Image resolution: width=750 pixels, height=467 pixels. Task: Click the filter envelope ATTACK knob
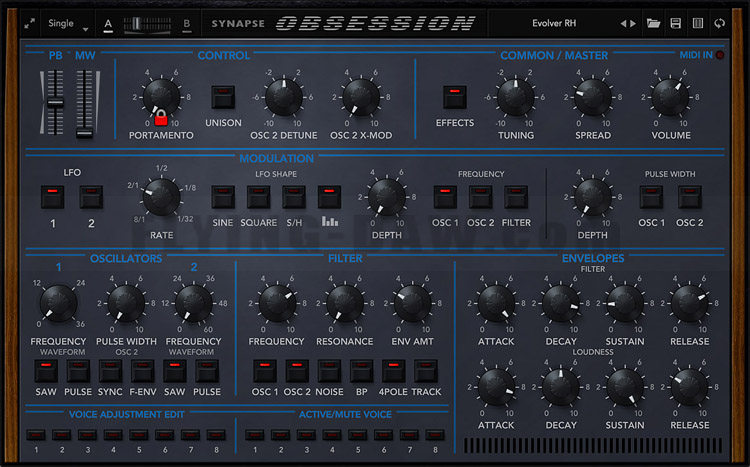pos(496,303)
